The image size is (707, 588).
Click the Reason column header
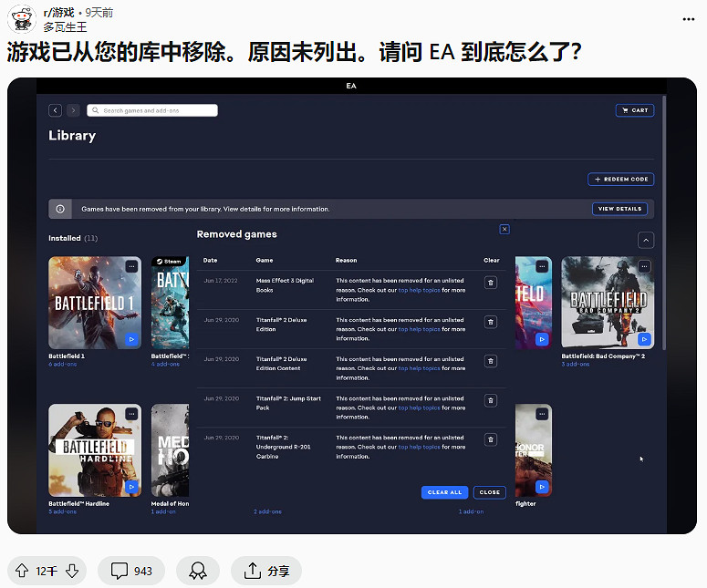pos(347,261)
